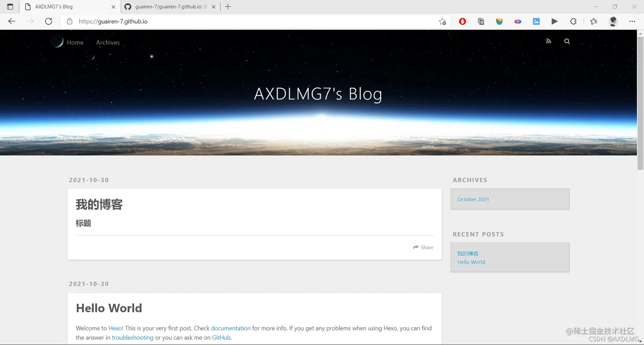The image size is (644, 345).
Task: Open the October 2021 archive link
Action: (473, 199)
